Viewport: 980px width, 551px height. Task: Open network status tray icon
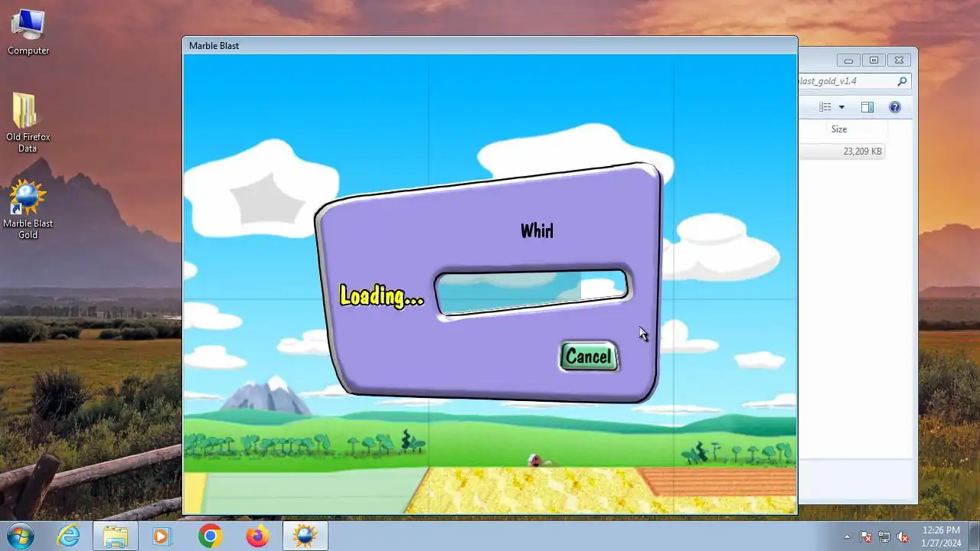pyautogui.click(x=884, y=536)
